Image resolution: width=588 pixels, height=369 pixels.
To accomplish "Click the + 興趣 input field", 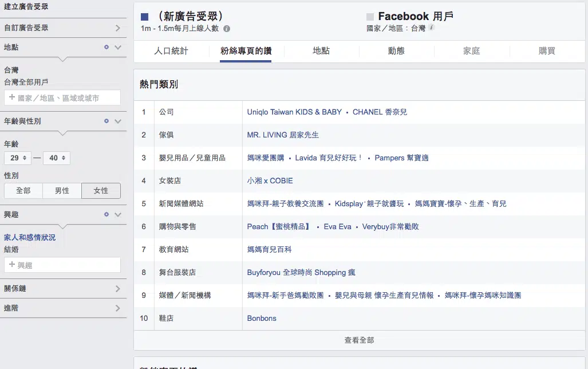I will click(62, 265).
